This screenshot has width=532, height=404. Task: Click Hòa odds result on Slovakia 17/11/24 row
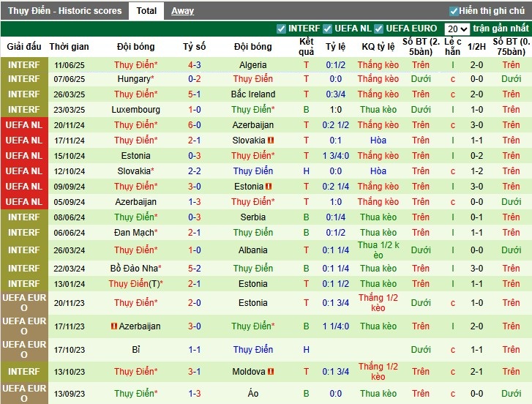click(378, 140)
